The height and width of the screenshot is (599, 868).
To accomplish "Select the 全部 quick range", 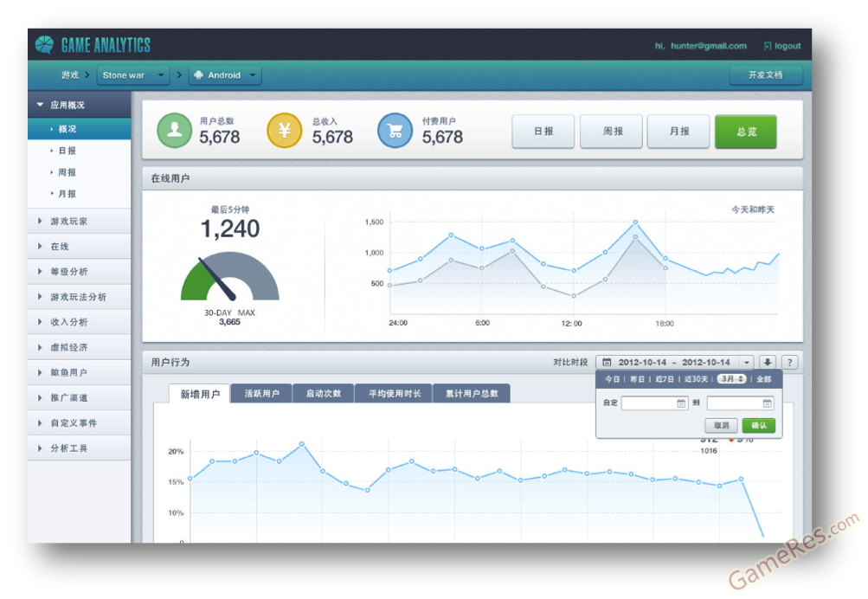I will (764, 379).
